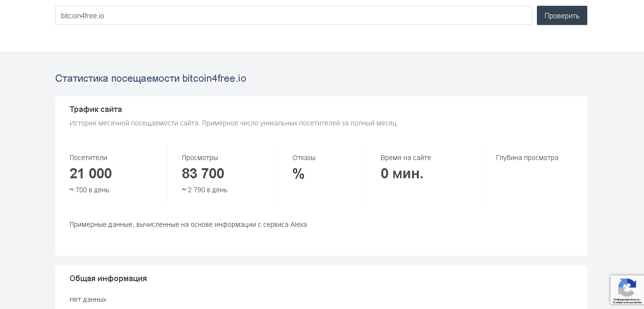This screenshot has width=644, height=309.
Task: Select the Отказы metric label
Action: click(304, 158)
